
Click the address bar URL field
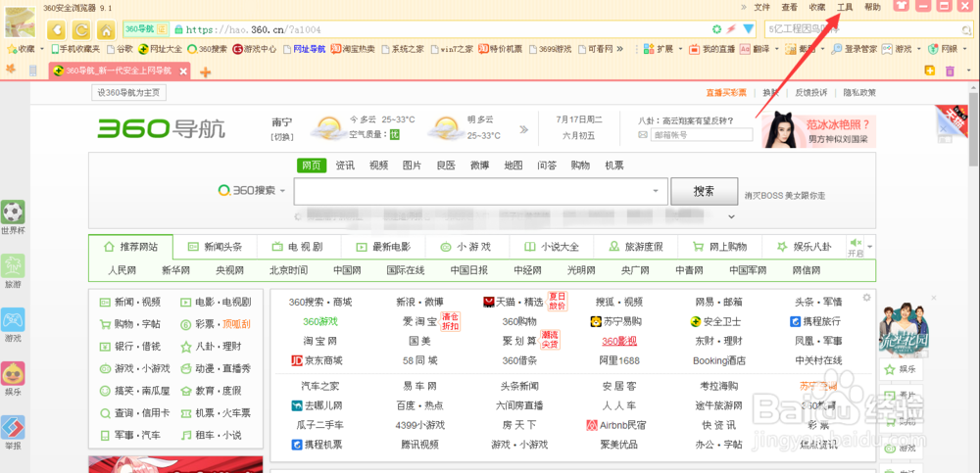click(437, 29)
